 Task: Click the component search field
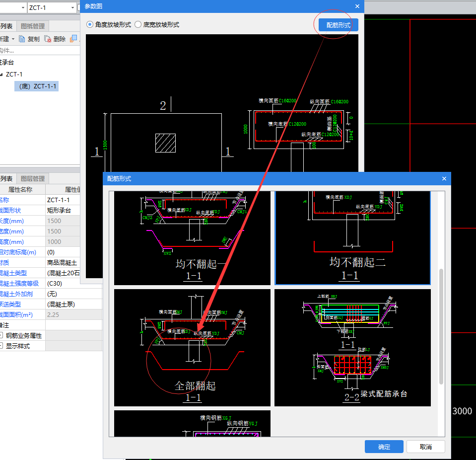(x=40, y=51)
